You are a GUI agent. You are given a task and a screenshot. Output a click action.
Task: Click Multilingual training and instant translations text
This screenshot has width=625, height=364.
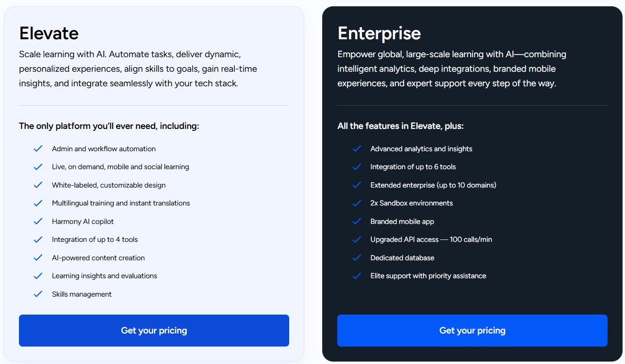[x=121, y=203]
